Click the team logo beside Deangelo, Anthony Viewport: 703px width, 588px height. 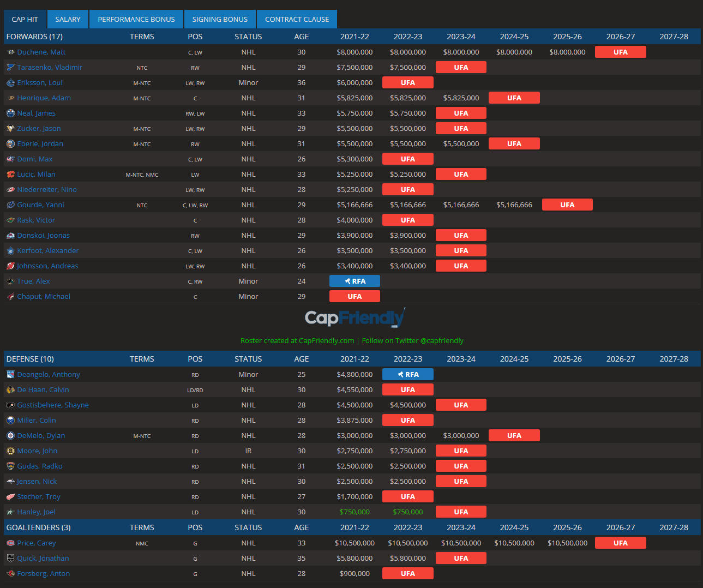(x=10, y=375)
